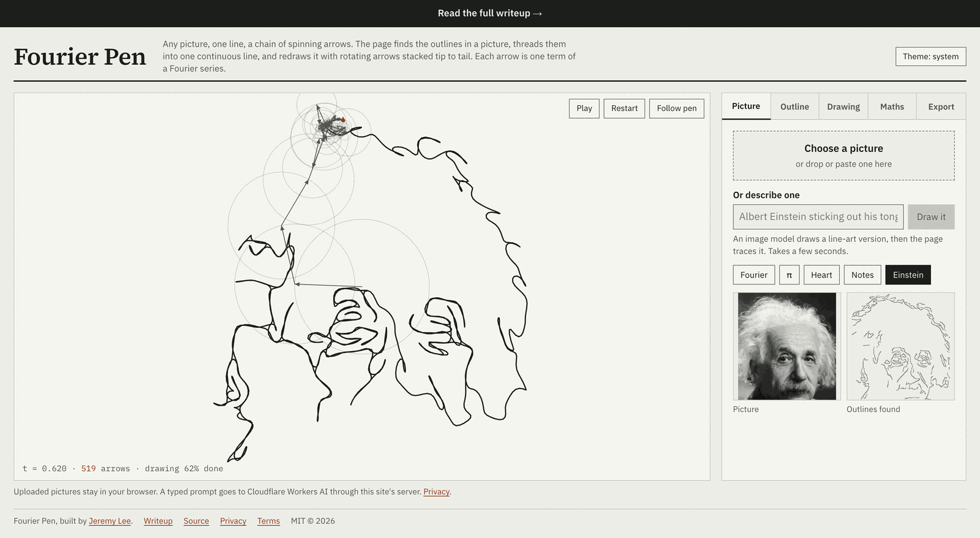980x538 pixels.
Task: Click the '519 arrows' status text
Action: click(105, 469)
